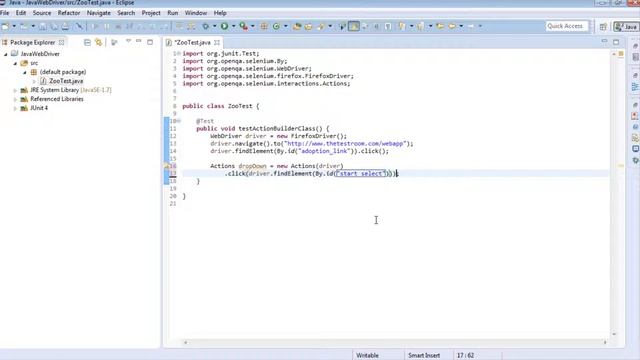640x360 pixels.
Task: Open the New Java Class dropdown arrow
Action: (285, 26)
